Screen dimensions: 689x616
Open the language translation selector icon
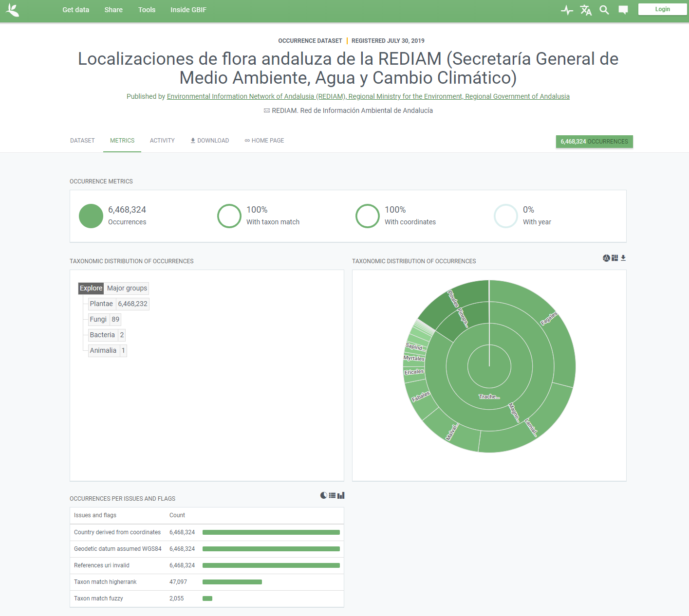point(586,10)
